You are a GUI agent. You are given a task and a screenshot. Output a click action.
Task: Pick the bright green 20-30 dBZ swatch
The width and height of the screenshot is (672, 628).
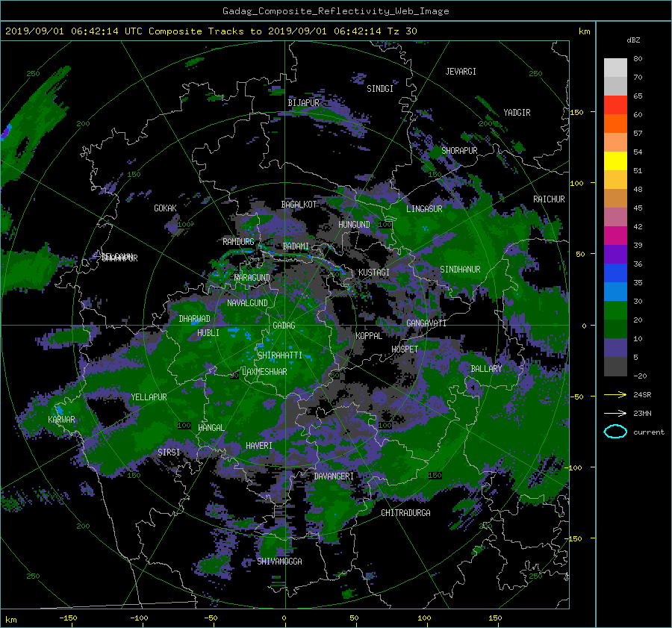(615, 311)
